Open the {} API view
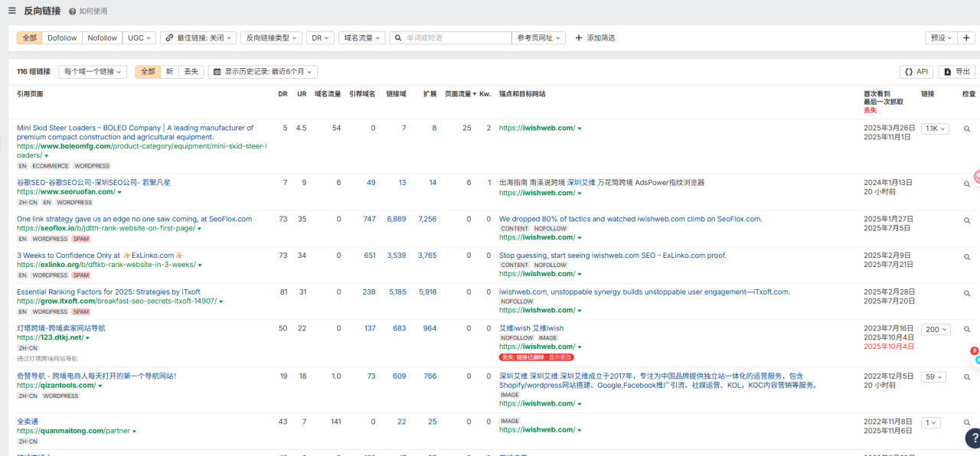 point(916,71)
